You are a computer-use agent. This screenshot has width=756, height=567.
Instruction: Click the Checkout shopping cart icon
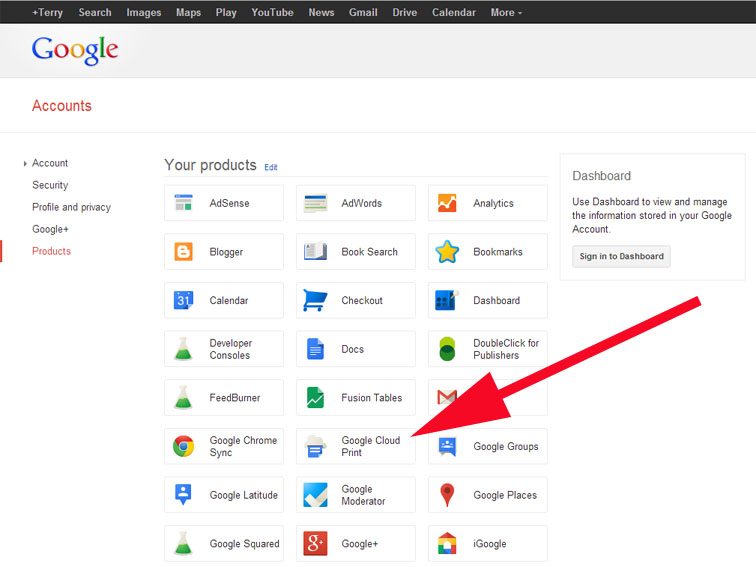tap(315, 300)
